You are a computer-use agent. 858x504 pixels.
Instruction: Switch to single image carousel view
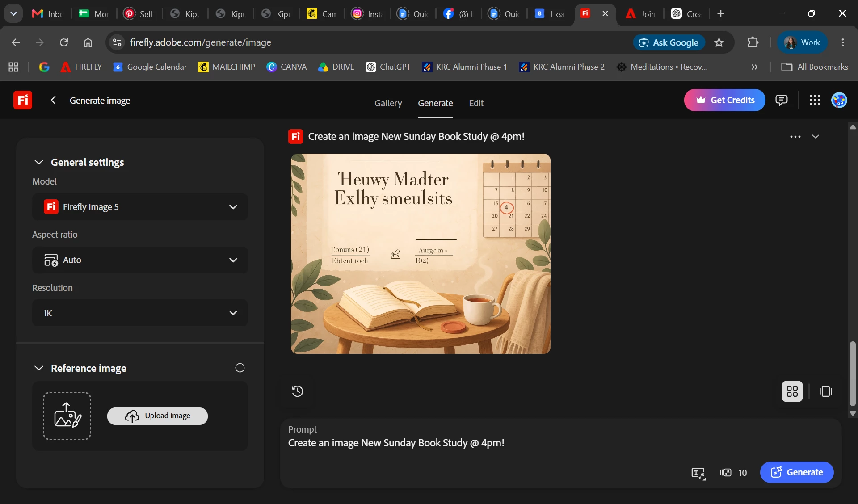825,391
